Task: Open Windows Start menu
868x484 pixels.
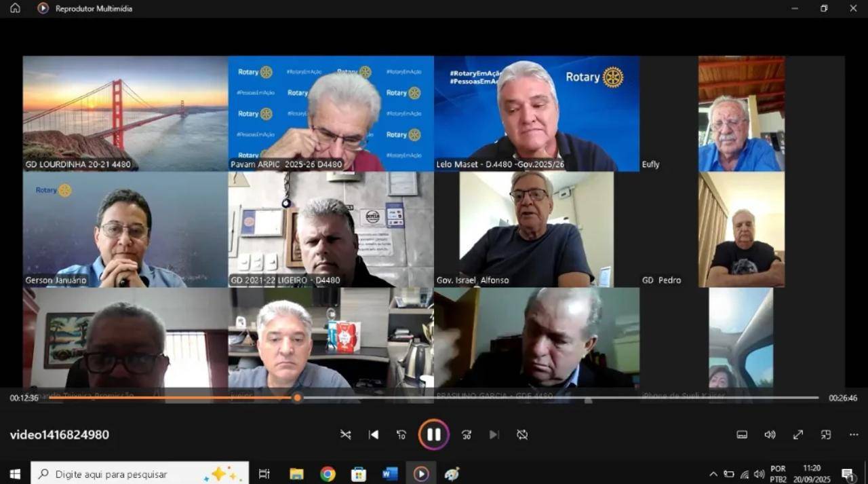Action: (15, 474)
